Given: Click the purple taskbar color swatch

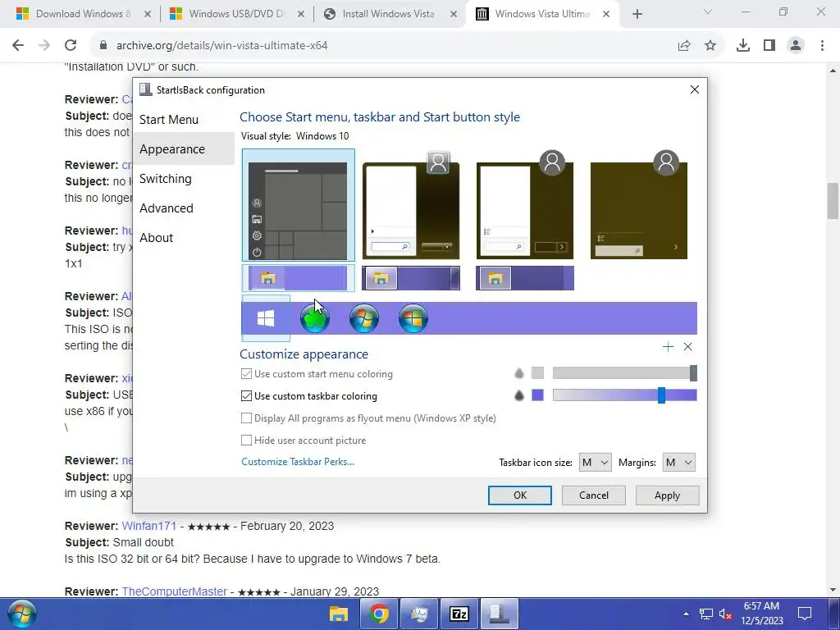Looking at the screenshot, I should (x=537, y=395).
